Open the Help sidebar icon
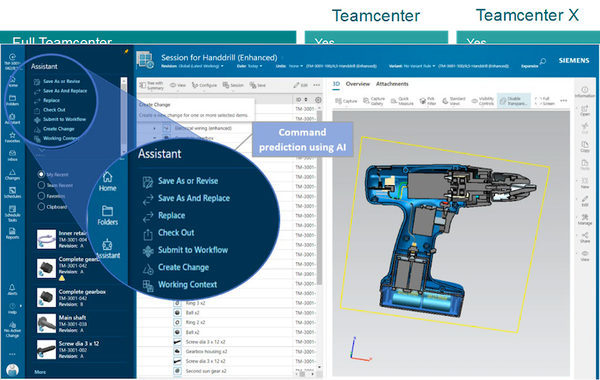This screenshot has width=600, height=380. tap(12, 308)
